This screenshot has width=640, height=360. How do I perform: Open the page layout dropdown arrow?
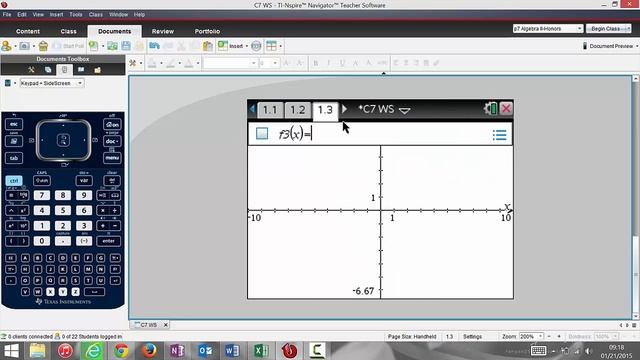click(280, 46)
